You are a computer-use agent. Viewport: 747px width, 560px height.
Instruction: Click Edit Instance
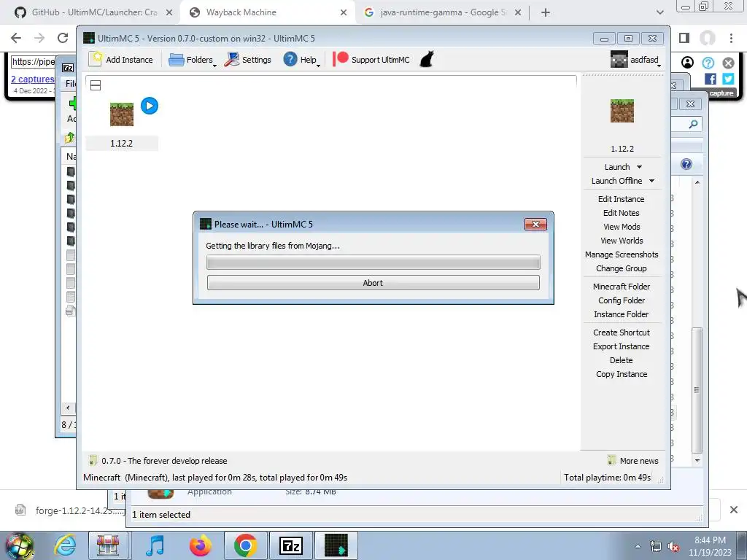[x=622, y=199]
